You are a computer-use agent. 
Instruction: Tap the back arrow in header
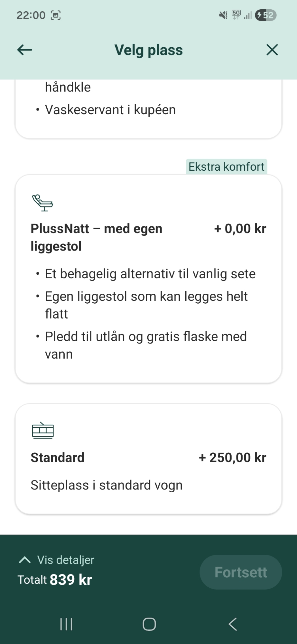click(x=24, y=50)
